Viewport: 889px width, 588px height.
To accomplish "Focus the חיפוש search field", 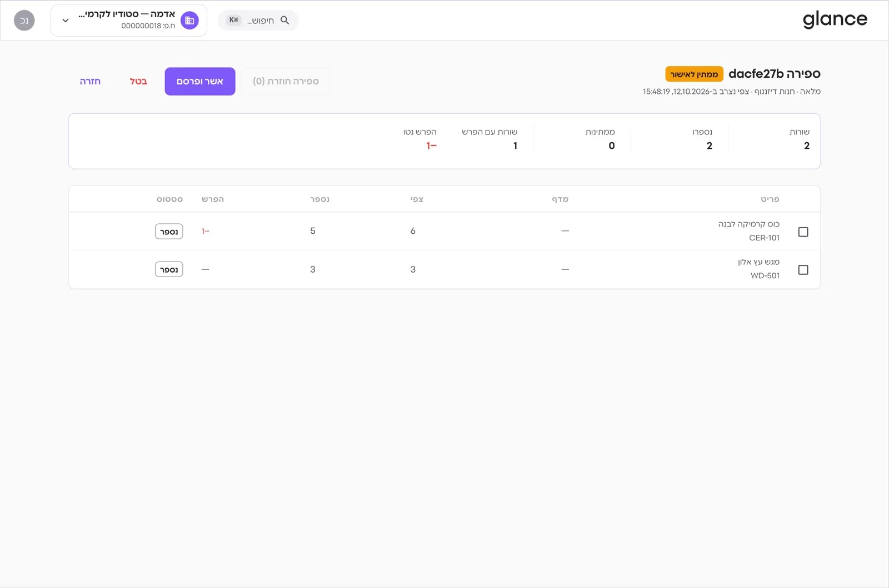I will (x=258, y=21).
